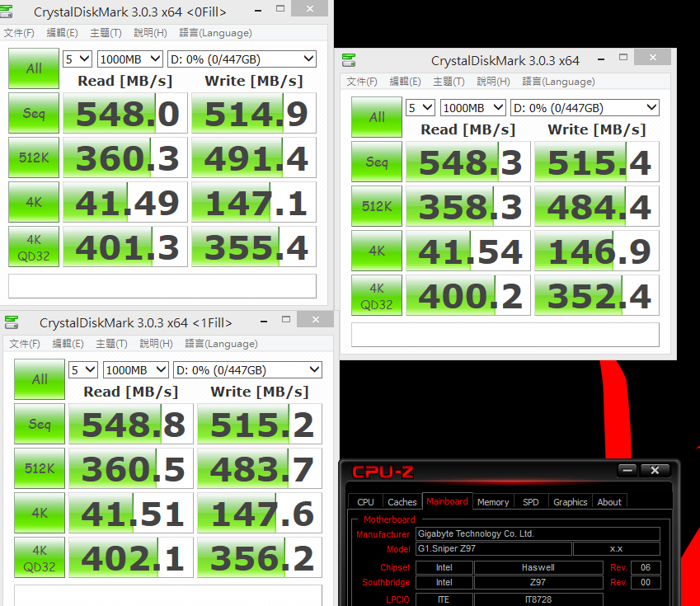Switch to SPD tab in CPU-Z

[x=530, y=502]
